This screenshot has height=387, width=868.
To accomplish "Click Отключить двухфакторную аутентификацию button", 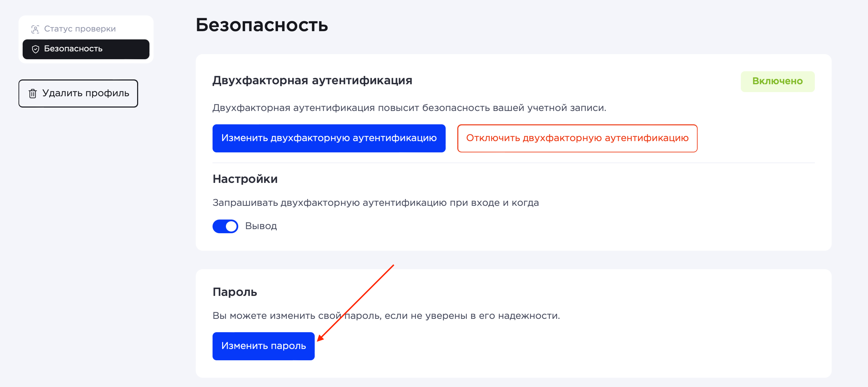I will [x=577, y=138].
